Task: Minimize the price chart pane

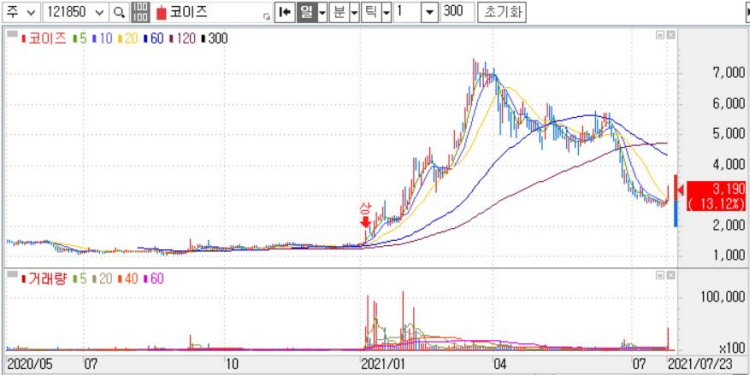Action: (661, 34)
